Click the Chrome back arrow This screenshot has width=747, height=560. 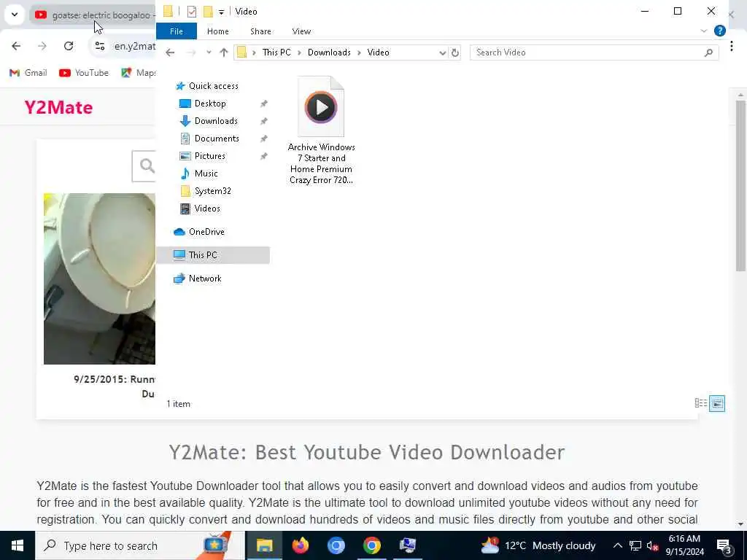[x=16, y=46]
